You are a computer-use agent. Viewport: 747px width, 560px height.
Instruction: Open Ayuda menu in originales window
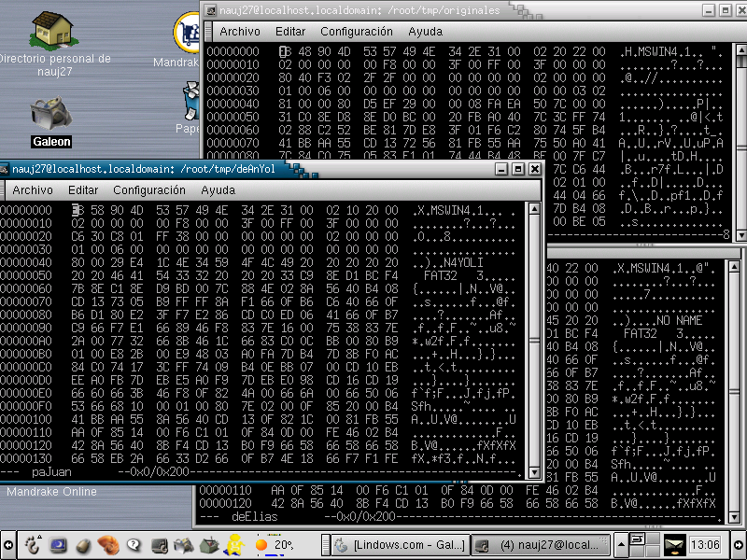[425, 32]
